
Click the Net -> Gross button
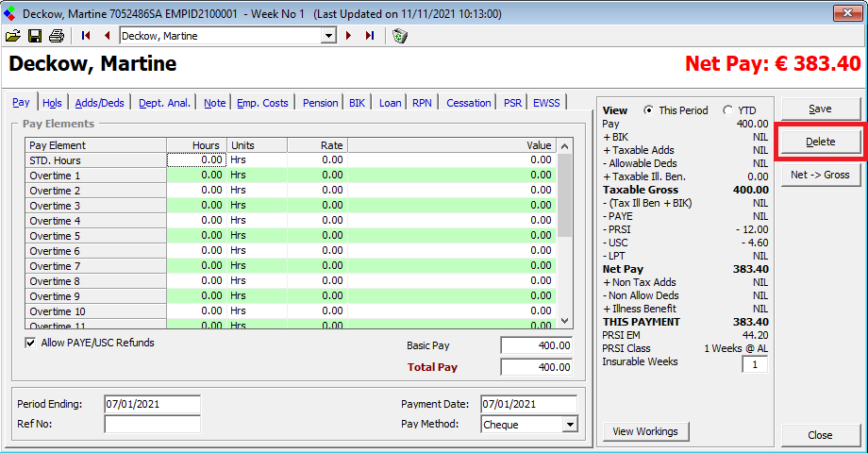pyautogui.click(x=820, y=175)
